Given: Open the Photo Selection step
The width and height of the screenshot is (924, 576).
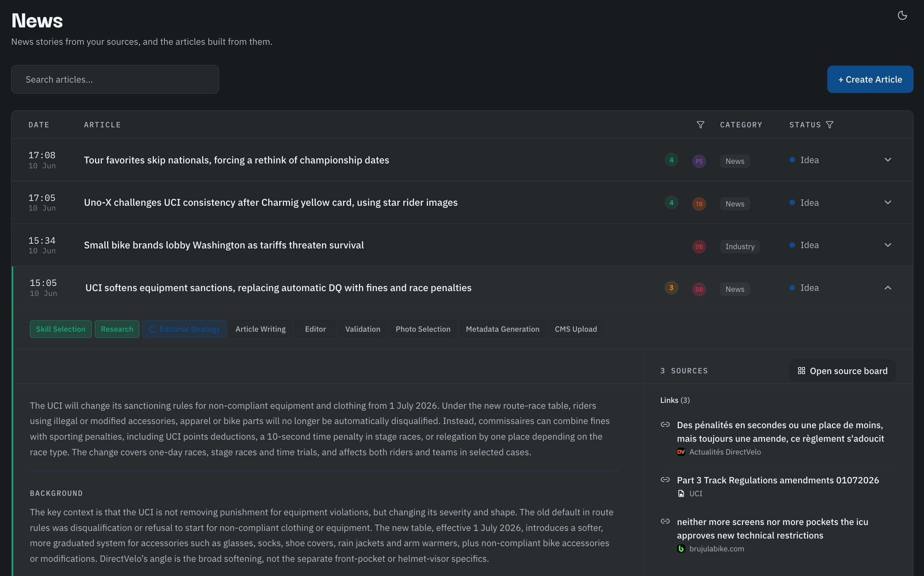Looking at the screenshot, I should tap(423, 329).
